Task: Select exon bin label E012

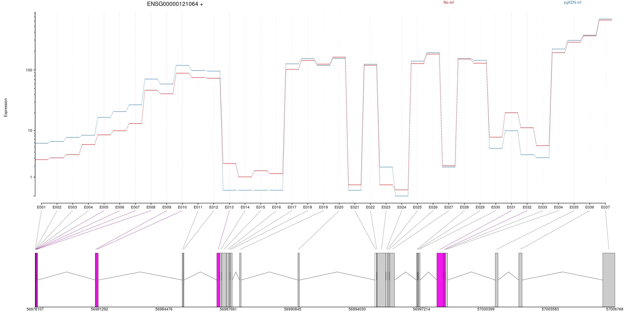Action: pos(214,207)
